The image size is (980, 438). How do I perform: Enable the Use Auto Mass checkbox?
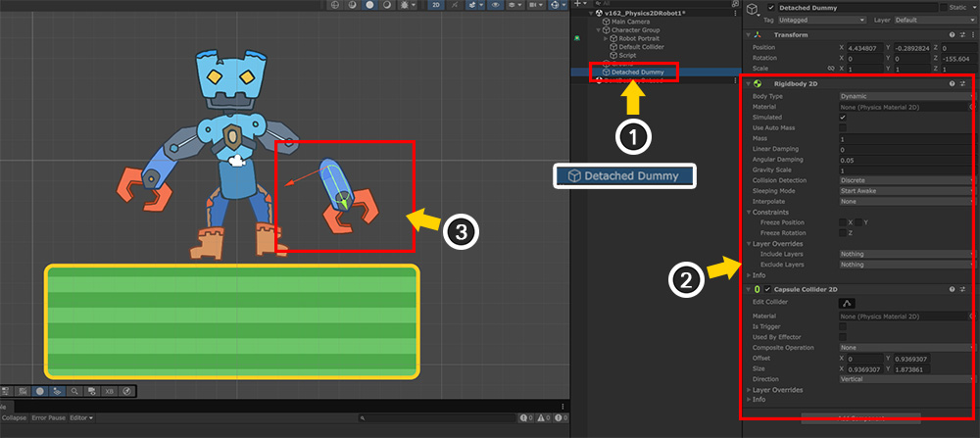click(x=843, y=128)
